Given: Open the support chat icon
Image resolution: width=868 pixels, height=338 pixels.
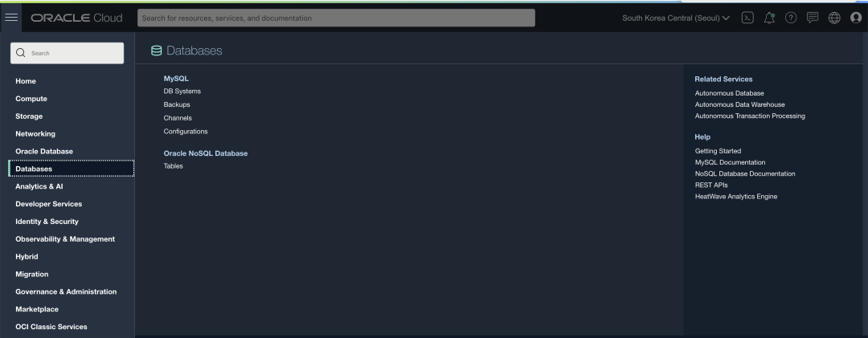Looking at the screenshot, I should (x=812, y=18).
